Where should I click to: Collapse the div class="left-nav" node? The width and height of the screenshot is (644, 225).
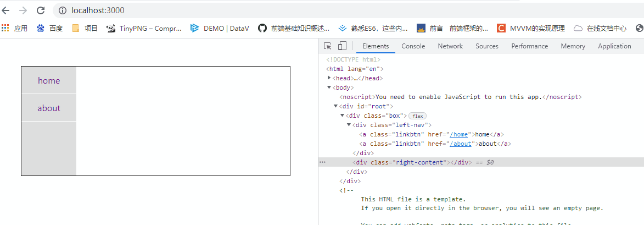[x=349, y=125]
